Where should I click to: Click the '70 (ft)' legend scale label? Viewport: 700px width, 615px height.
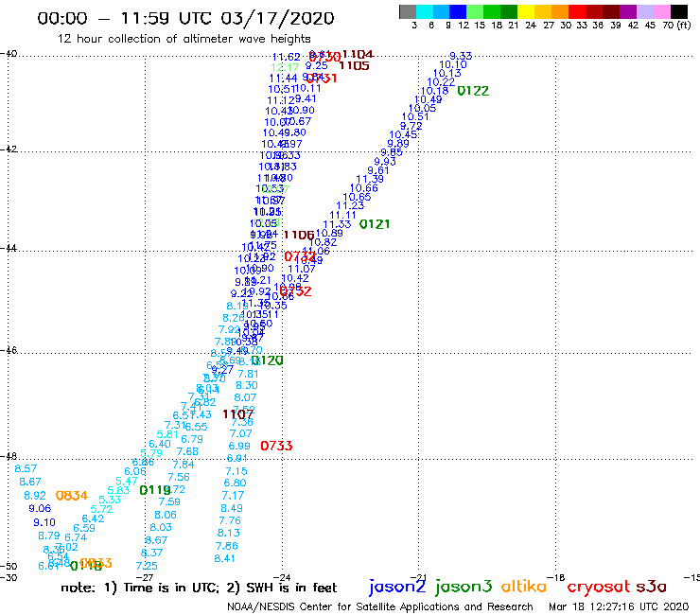[676, 25]
